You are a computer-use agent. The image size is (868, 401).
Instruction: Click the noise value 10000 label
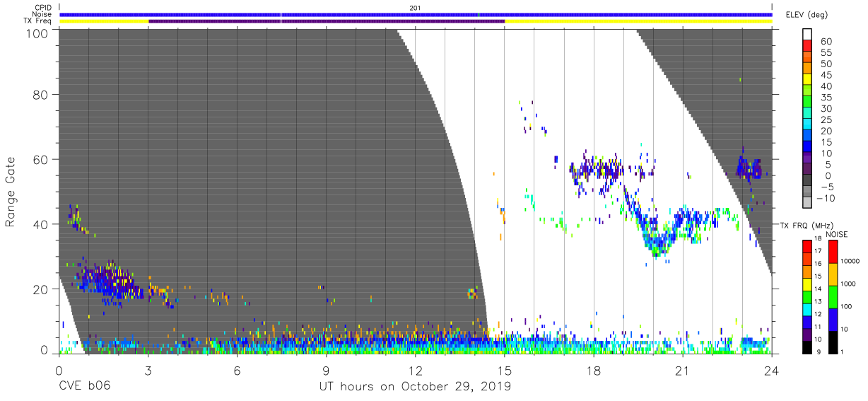(x=851, y=260)
